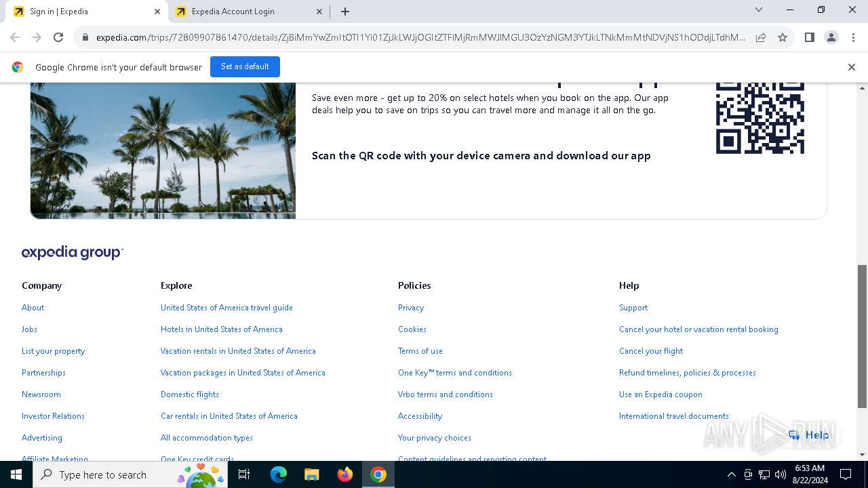868x488 pixels.
Task: Toggle the browser side panel icon
Action: [x=809, y=37]
